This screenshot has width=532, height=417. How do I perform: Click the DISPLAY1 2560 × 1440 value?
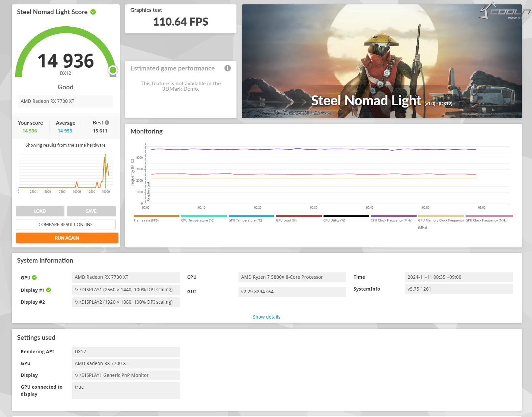[x=126, y=290]
